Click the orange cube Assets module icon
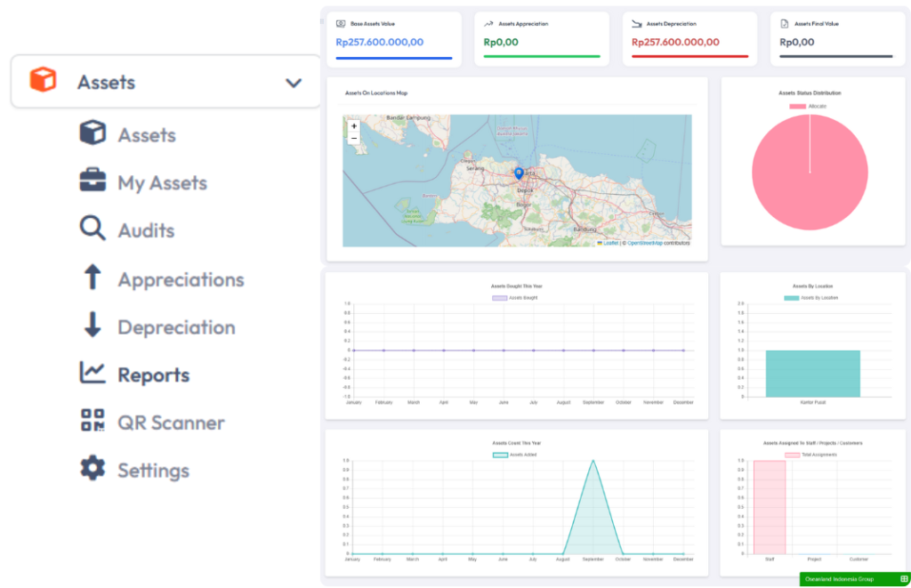 click(42, 81)
